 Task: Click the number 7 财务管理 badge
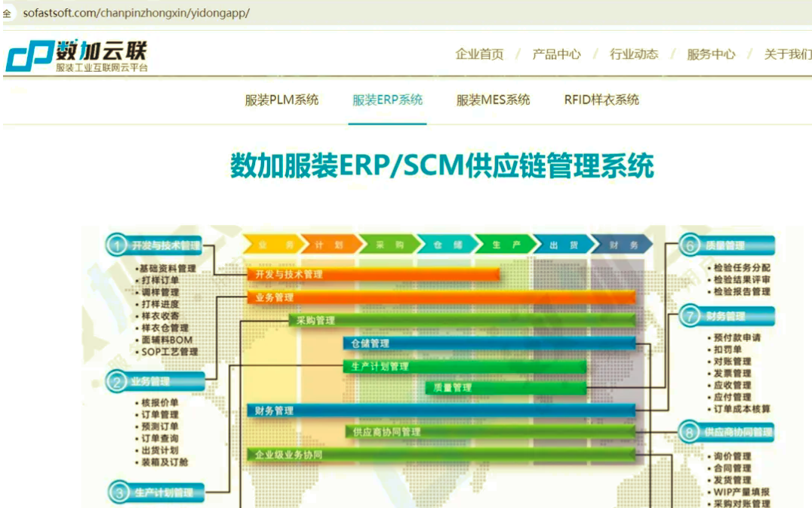click(727, 316)
